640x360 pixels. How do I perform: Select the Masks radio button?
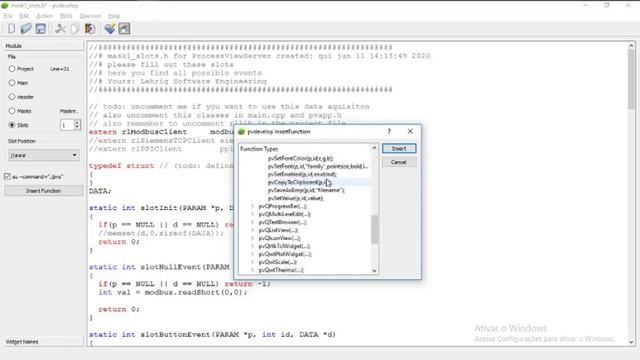12,111
